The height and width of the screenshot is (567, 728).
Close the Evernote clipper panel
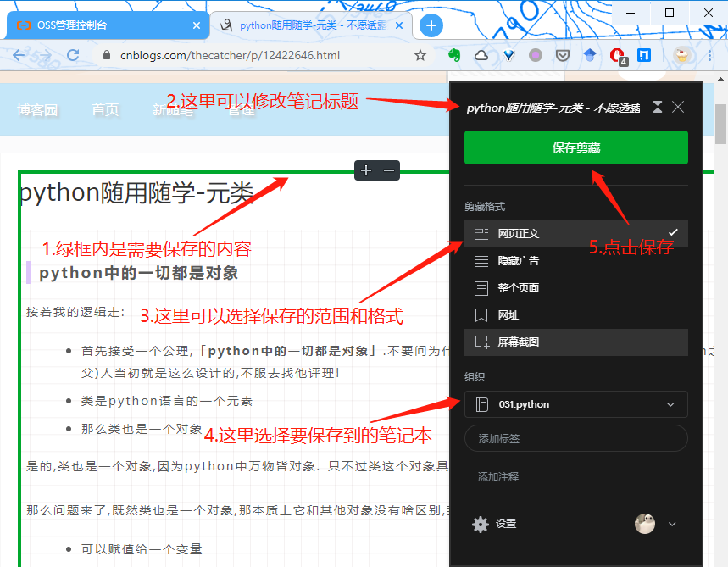pos(678,108)
